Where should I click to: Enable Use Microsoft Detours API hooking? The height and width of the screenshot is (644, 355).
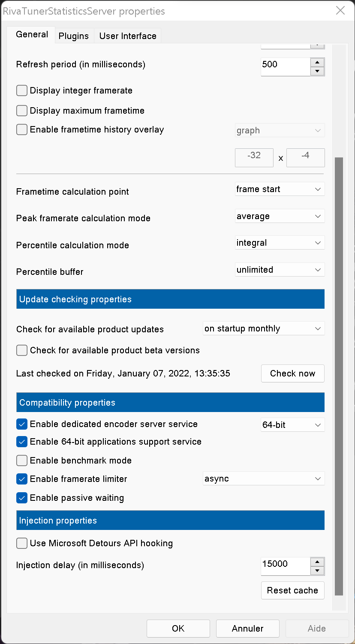(x=22, y=543)
